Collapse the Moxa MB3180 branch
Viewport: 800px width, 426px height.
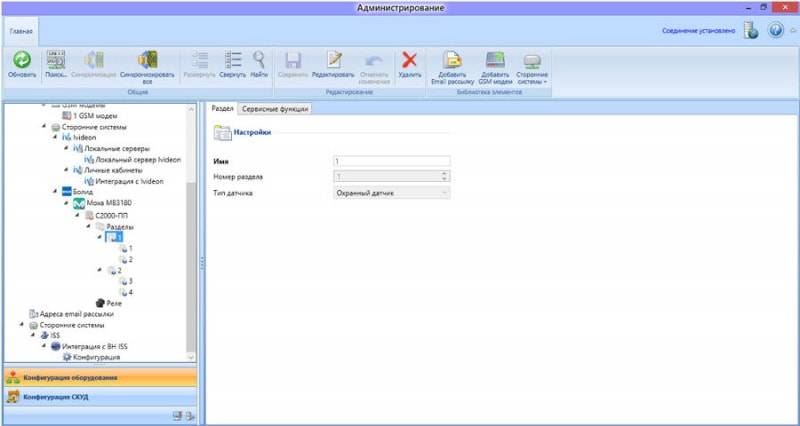(x=67, y=204)
